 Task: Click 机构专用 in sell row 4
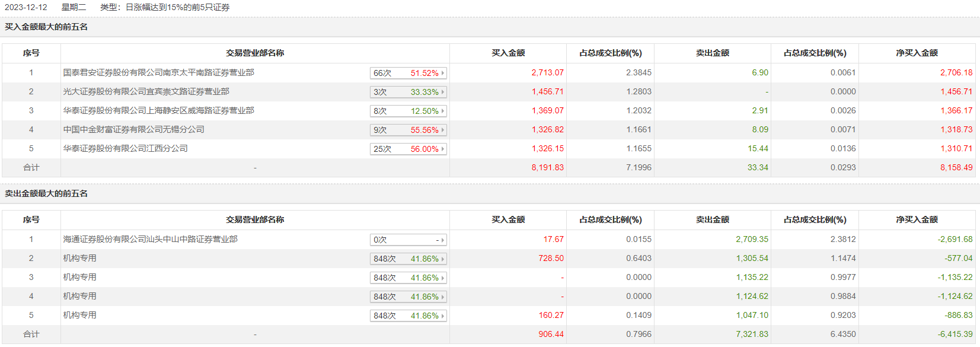[80, 296]
